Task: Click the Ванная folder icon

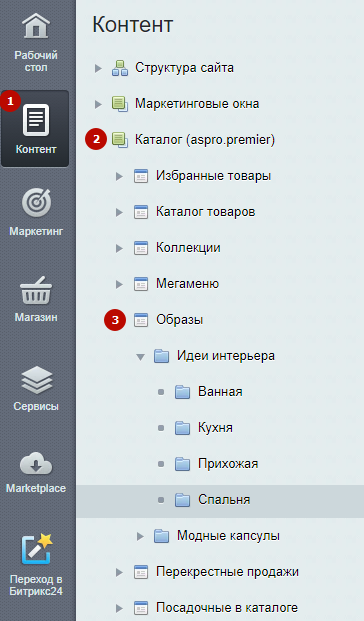Action: (182, 392)
